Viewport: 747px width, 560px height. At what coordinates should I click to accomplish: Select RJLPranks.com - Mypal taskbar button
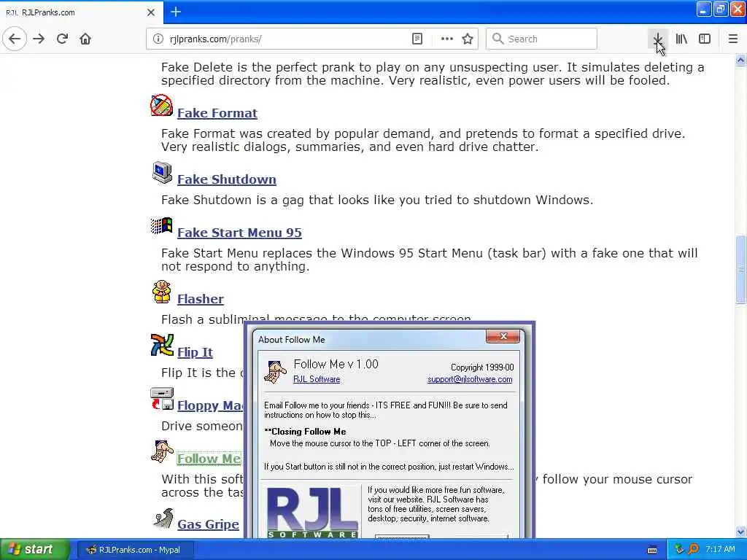135,550
